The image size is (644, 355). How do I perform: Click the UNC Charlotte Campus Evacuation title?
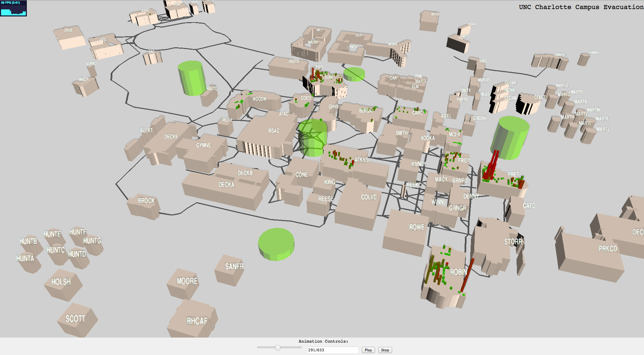click(581, 7)
